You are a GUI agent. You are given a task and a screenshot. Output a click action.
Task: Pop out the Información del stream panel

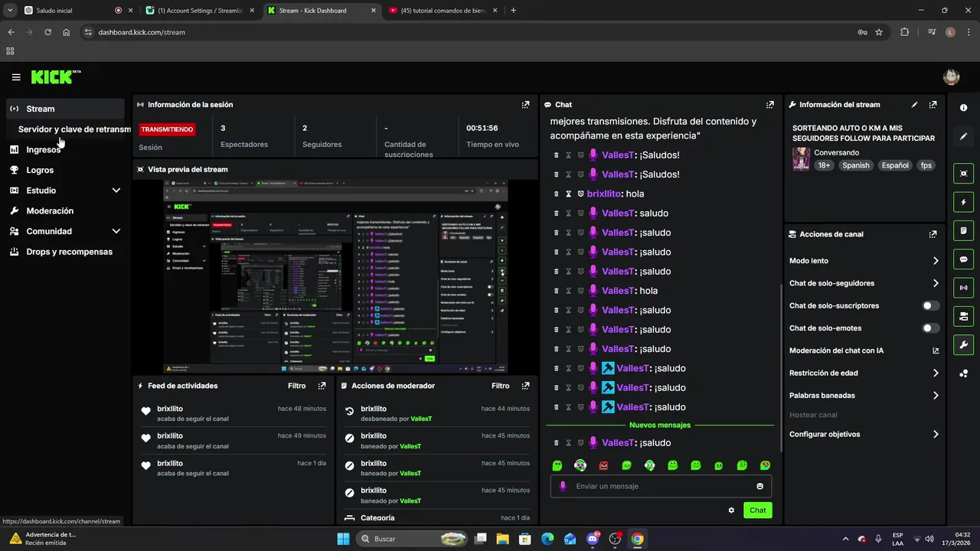coord(933,105)
